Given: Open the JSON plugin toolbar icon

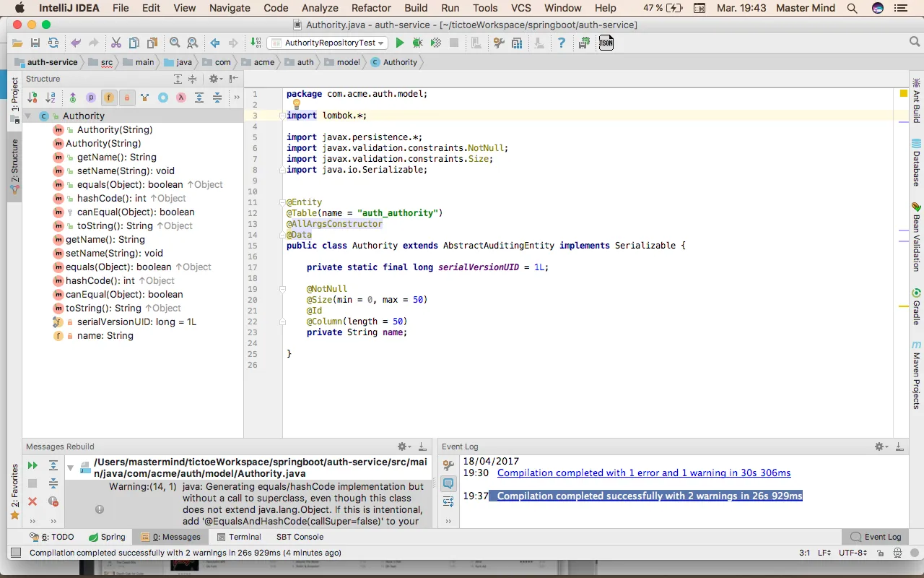Looking at the screenshot, I should point(606,43).
